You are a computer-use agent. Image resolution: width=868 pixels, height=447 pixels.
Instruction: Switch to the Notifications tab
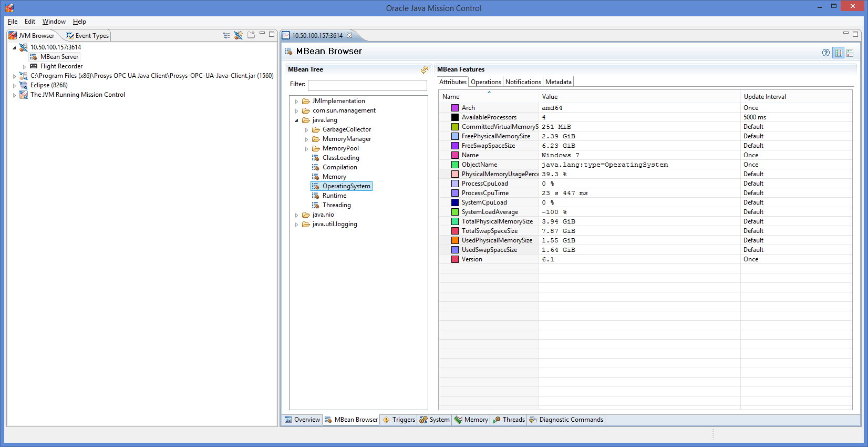pos(523,82)
